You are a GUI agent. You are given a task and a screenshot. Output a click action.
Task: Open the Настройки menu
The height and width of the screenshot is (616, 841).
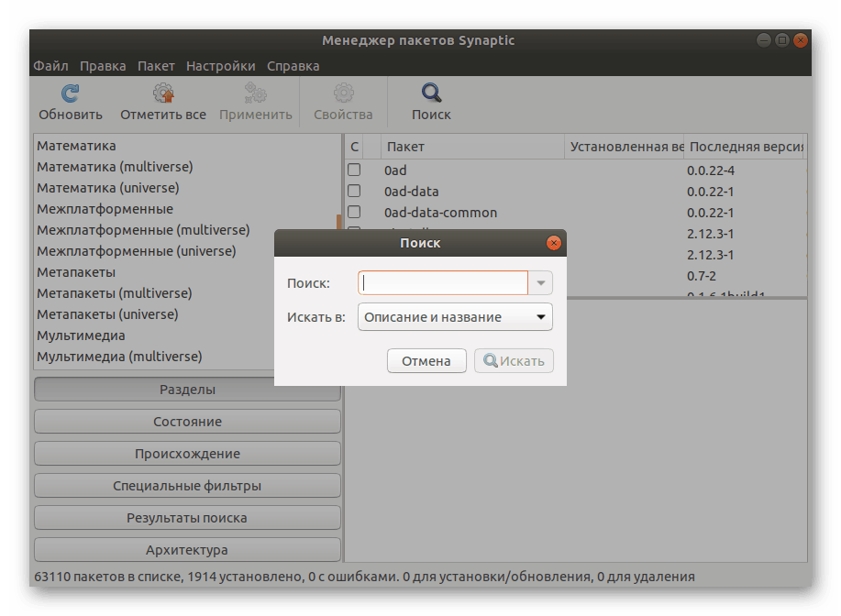pyautogui.click(x=220, y=66)
